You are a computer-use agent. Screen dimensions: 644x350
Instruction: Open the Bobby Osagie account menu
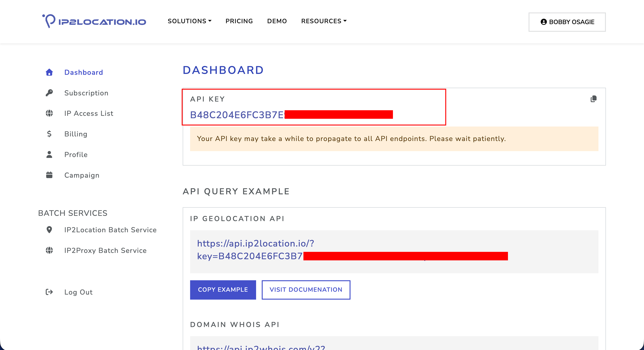point(567,22)
